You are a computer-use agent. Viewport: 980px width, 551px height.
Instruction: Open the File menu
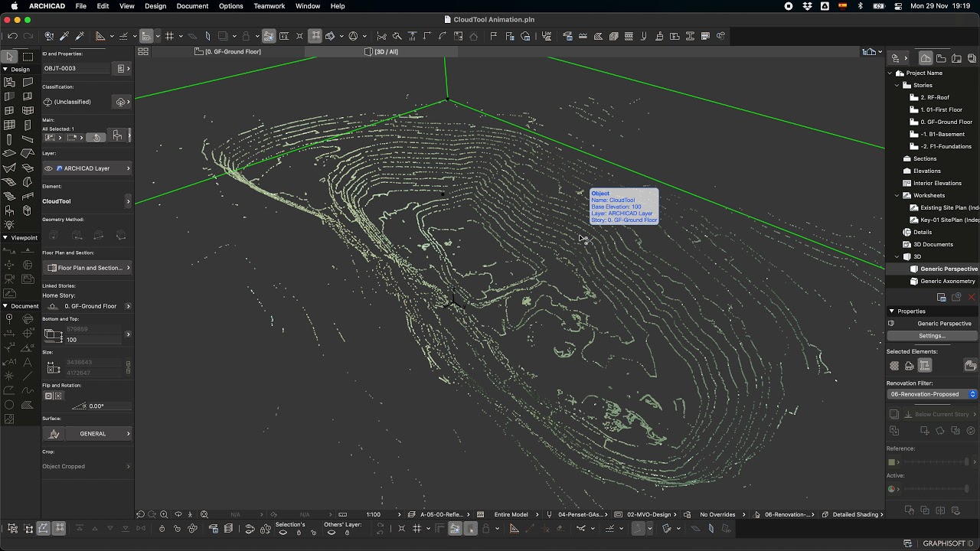(x=81, y=6)
